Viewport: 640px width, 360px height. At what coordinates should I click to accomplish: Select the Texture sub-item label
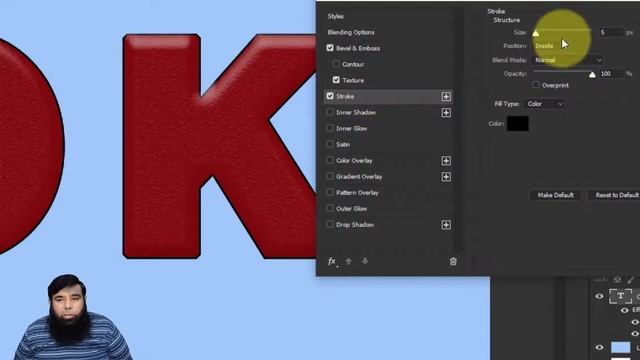tap(353, 80)
